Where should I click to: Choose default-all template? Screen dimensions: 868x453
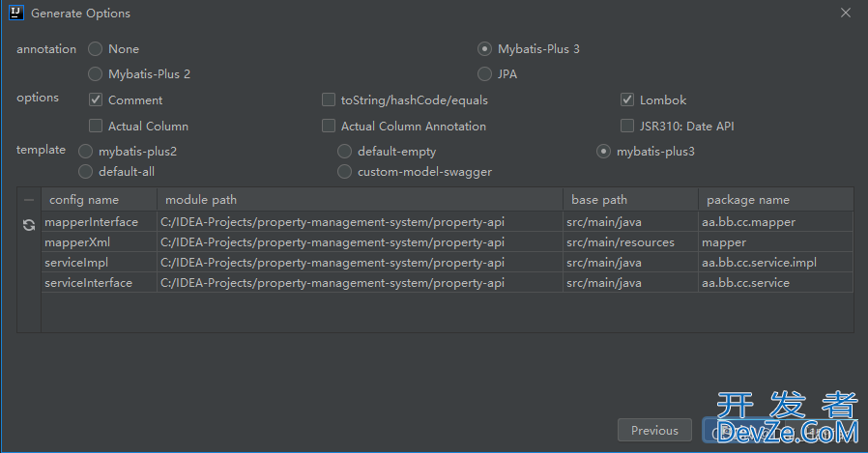85,172
